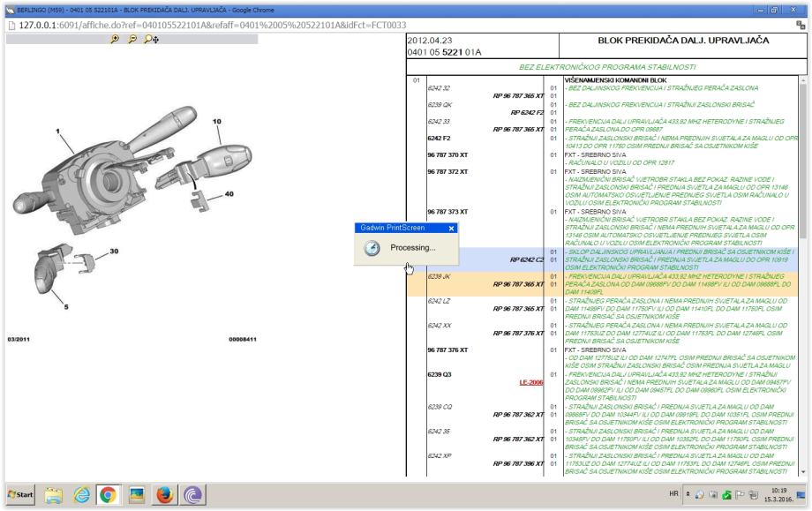The height and width of the screenshot is (511, 812).
Task: Select part reference 6242 F2
Action: (x=440, y=138)
